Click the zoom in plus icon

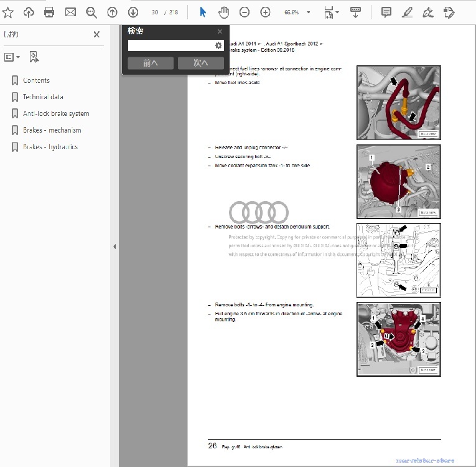coord(265,12)
